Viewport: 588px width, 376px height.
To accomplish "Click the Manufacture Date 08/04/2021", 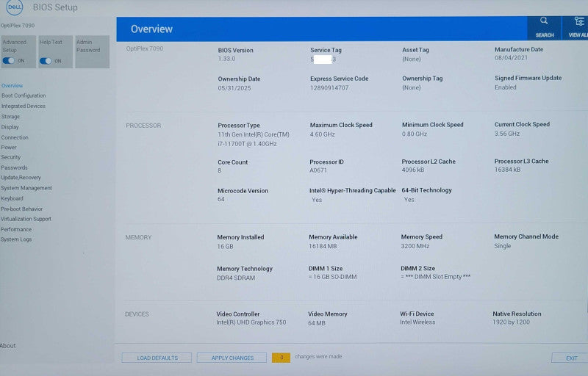I will click(511, 58).
